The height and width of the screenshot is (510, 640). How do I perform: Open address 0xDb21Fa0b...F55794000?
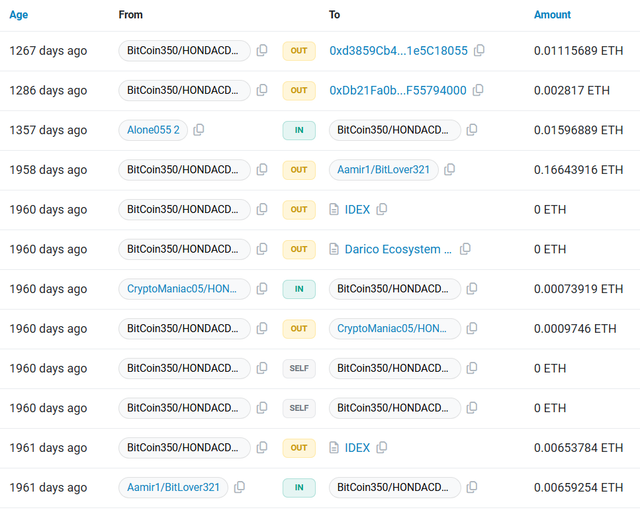click(398, 90)
